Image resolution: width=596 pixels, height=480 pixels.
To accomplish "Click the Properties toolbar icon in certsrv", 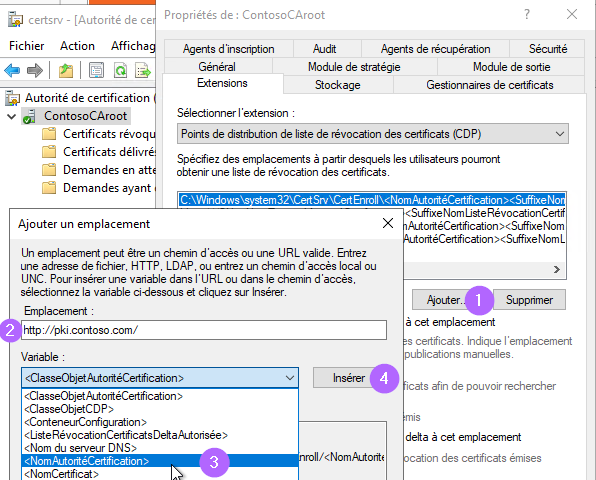I will tap(97, 71).
